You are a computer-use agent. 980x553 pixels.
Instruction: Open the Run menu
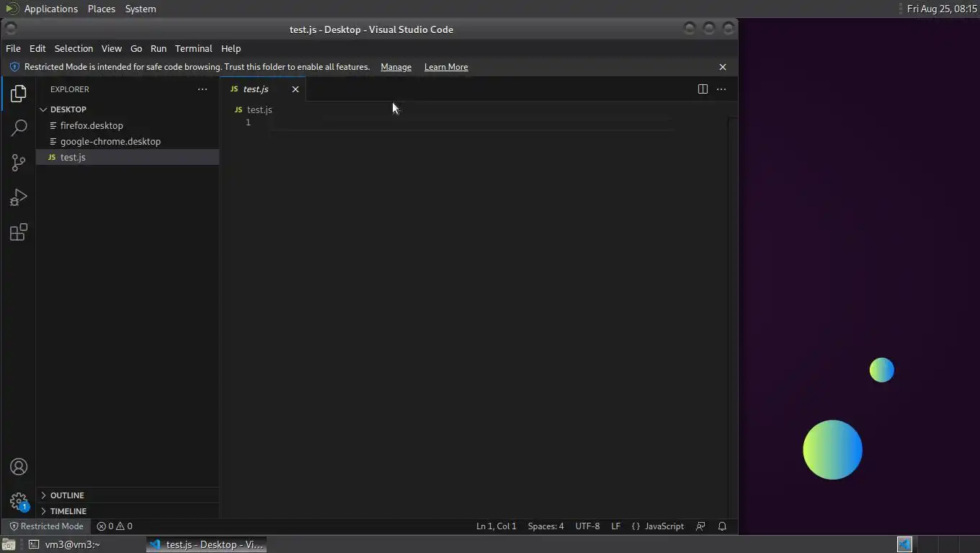coord(159,48)
